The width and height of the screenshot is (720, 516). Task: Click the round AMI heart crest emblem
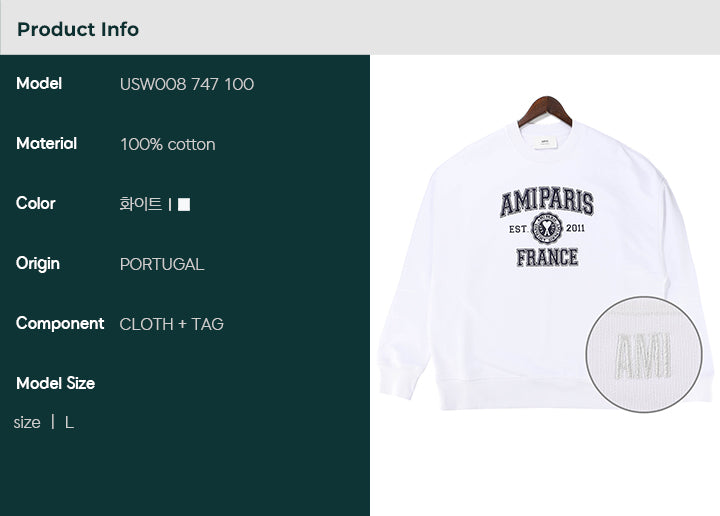pyautogui.click(x=546, y=228)
